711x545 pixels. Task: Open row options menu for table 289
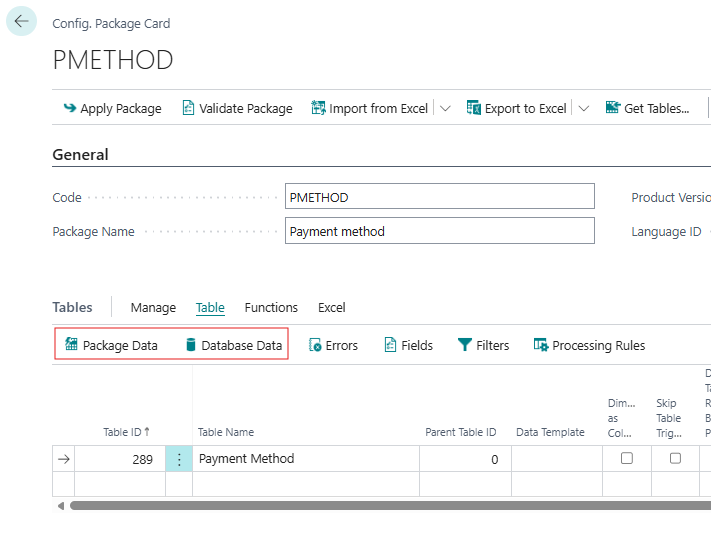179,459
